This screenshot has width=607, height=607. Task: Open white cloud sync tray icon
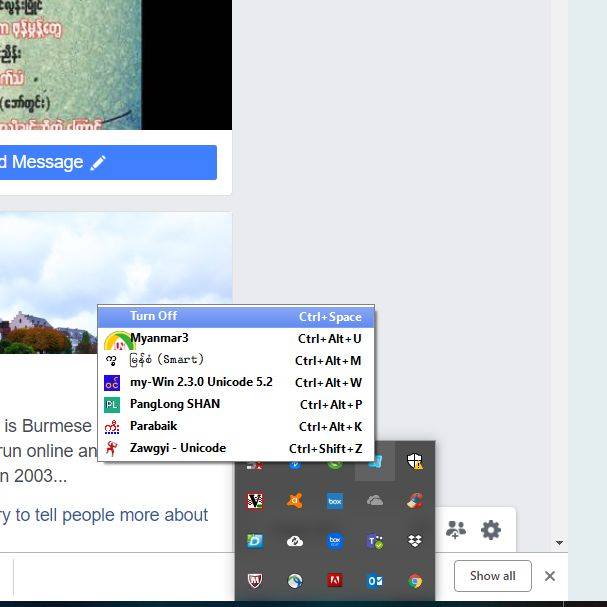295,541
